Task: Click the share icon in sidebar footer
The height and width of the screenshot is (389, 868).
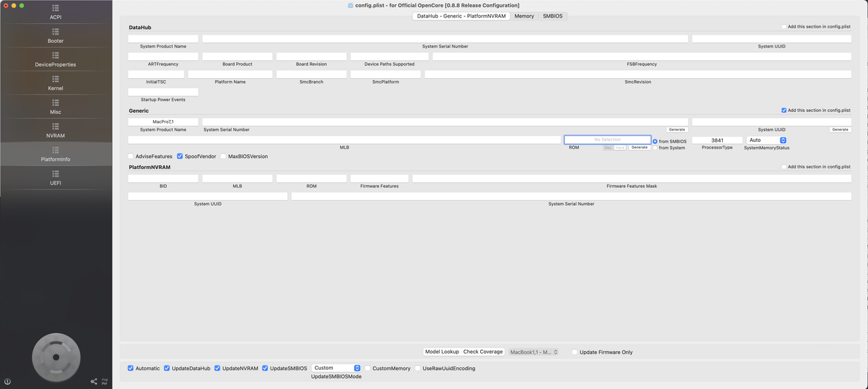Action: 94,382
